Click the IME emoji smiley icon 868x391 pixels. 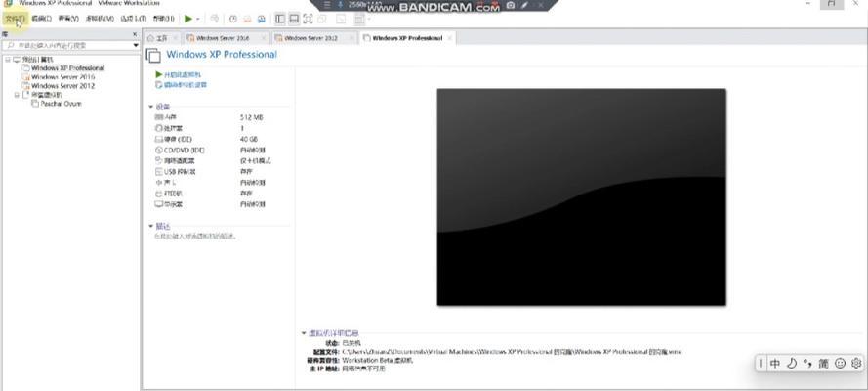[x=841, y=364]
